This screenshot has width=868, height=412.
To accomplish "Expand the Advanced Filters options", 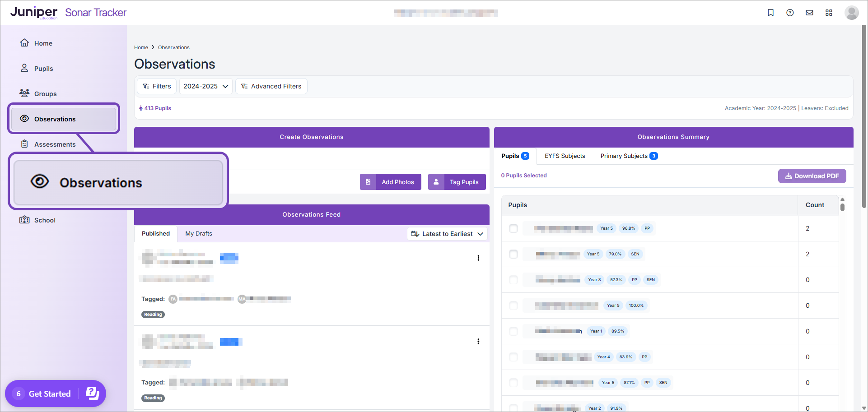I will tap(271, 86).
